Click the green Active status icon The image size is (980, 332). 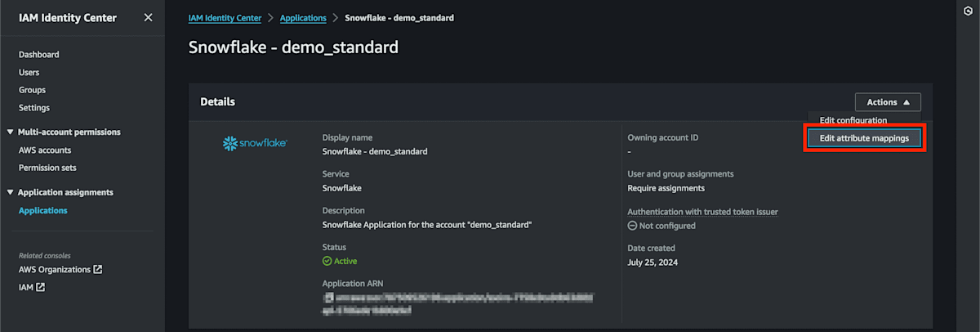click(x=327, y=261)
